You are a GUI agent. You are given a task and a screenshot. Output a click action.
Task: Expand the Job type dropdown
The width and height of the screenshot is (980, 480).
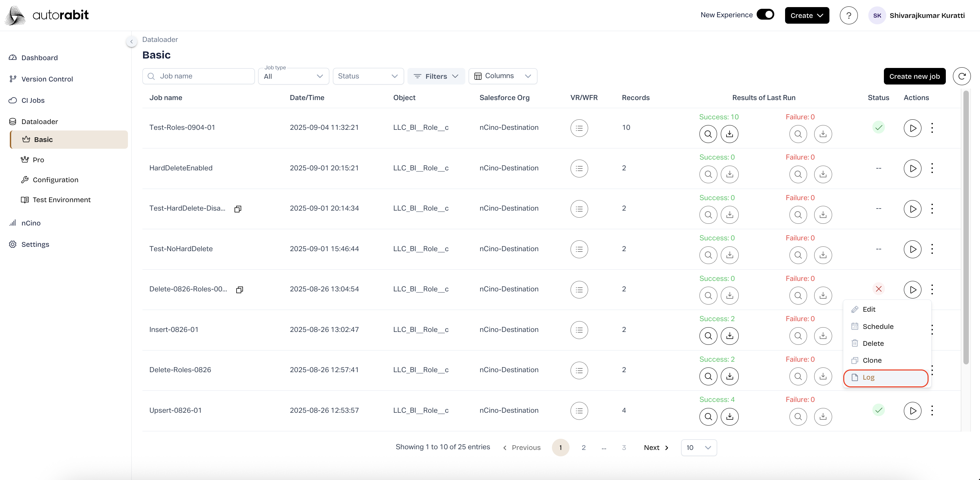tap(293, 76)
